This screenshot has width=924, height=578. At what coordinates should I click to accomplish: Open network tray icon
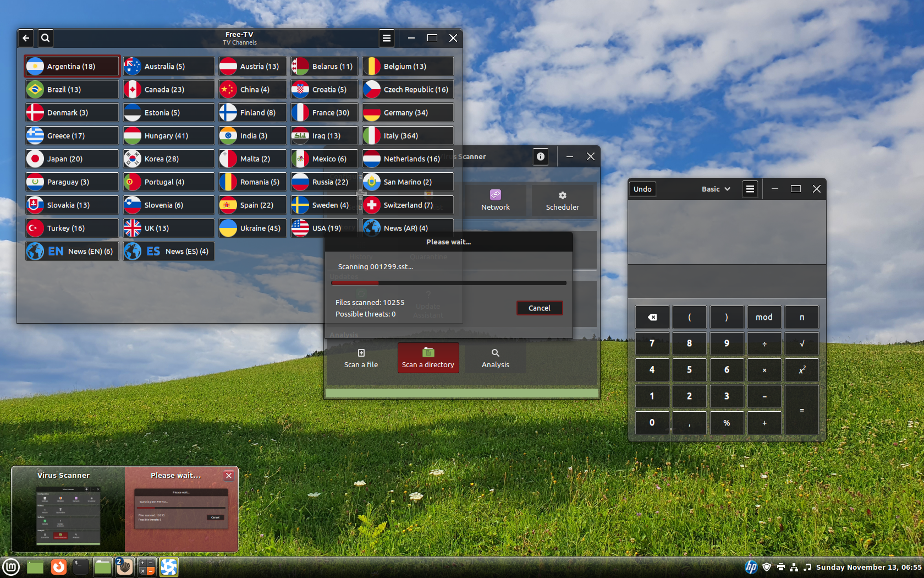794,567
